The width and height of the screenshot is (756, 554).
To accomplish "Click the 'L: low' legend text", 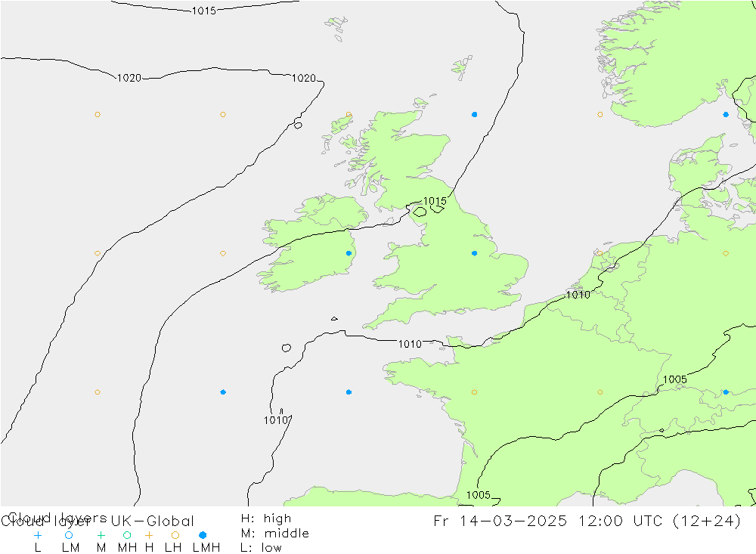I will [x=261, y=548].
